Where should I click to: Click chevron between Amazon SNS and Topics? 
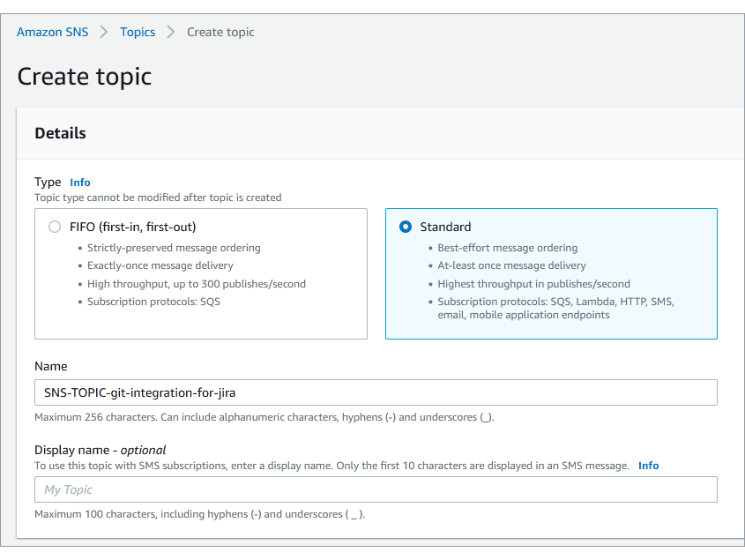tap(104, 32)
